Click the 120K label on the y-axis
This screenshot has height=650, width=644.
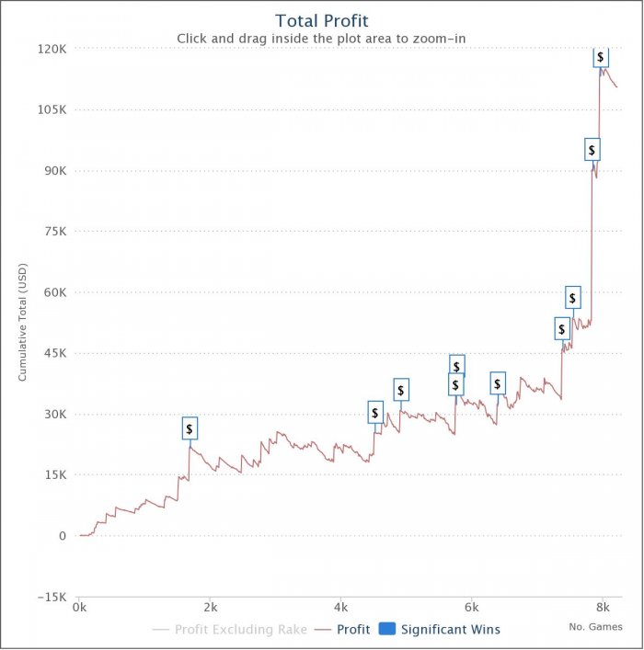click(x=52, y=49)
